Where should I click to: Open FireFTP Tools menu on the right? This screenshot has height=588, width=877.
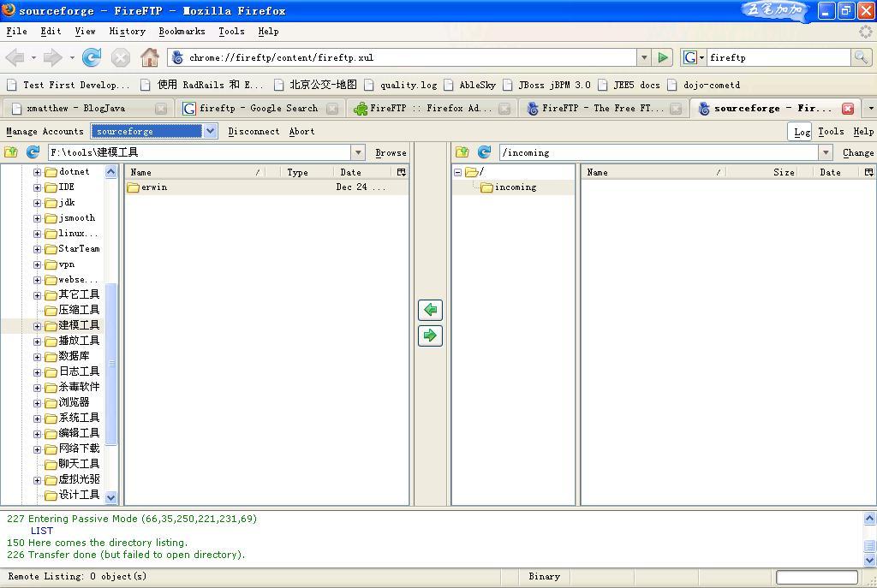(x=831, y=131)
